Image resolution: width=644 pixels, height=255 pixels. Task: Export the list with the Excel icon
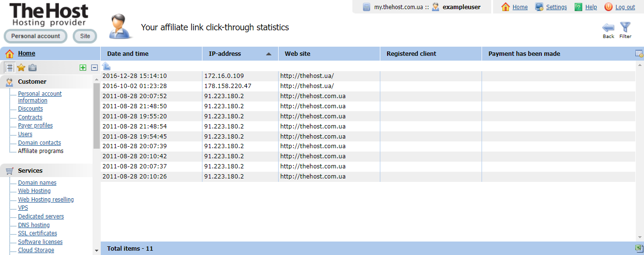639,248
